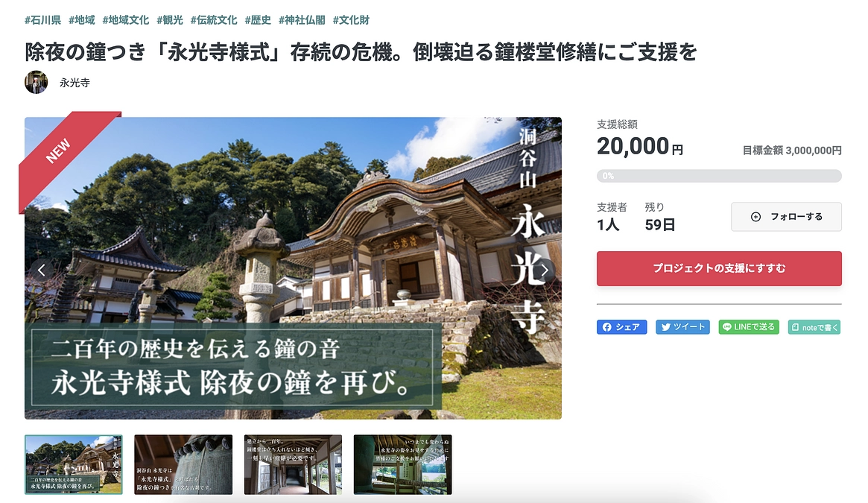Image resolution: width=868 pixels, height=503 pixels.
Task: Select first thumbnail of temple exterior
Action: (74, 464)
